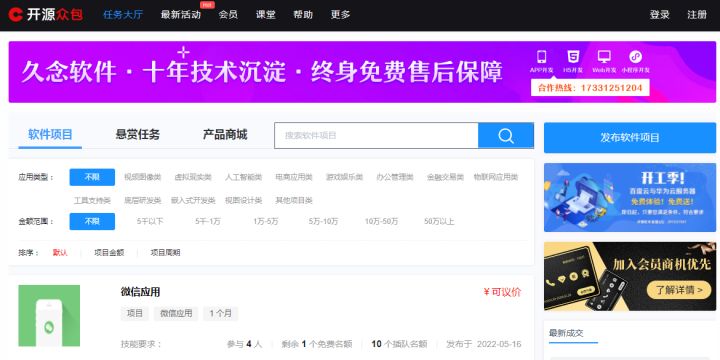Click the magnifier search button

(506, 135)
